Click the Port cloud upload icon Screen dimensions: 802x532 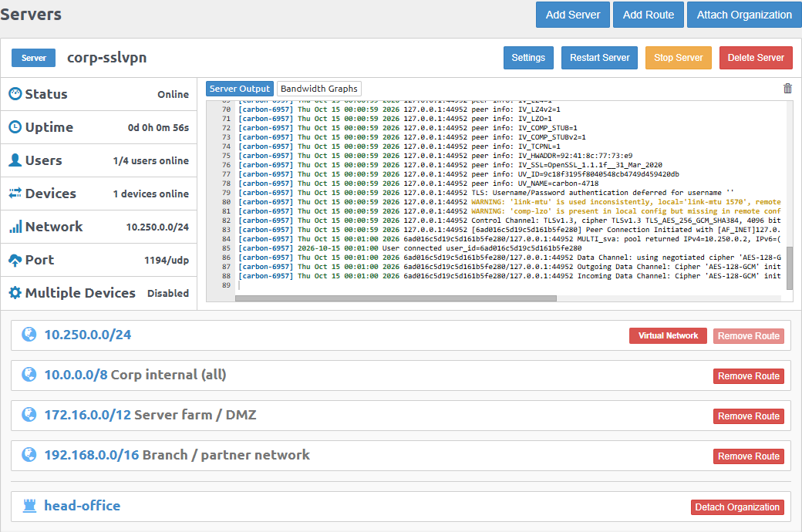[15, 260]
